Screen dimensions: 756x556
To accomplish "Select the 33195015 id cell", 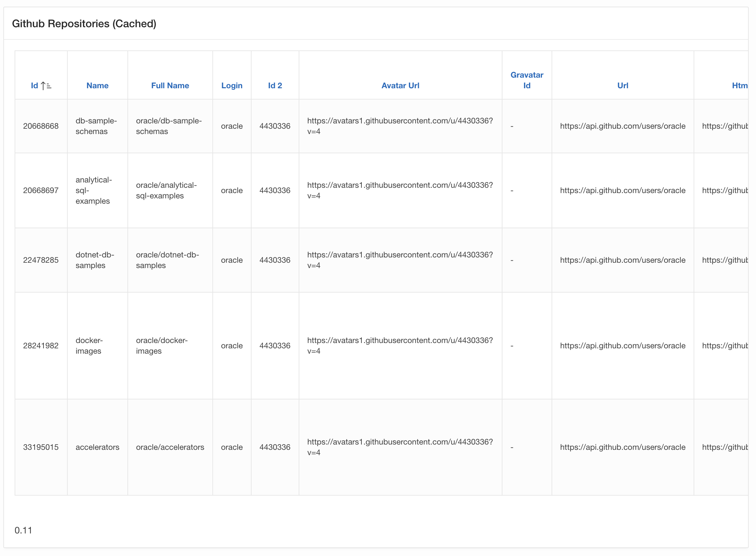I will click(41, 447).
